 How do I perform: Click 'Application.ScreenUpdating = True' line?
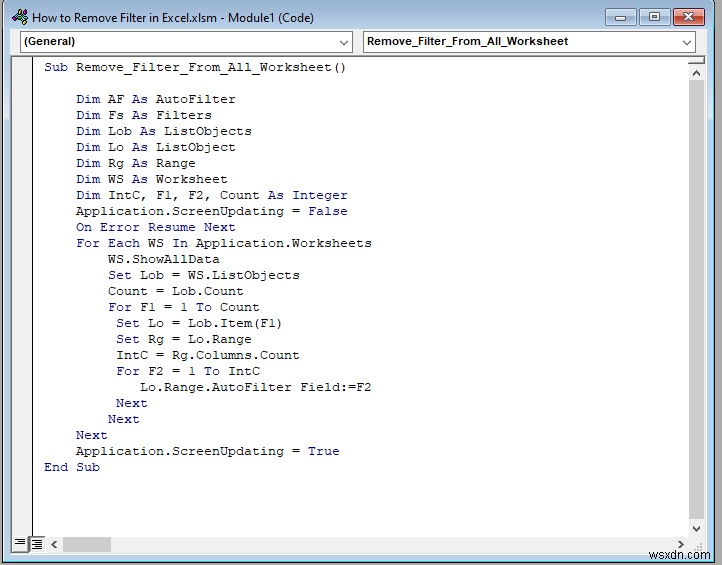pyautogui.click(x=208, y=451)
